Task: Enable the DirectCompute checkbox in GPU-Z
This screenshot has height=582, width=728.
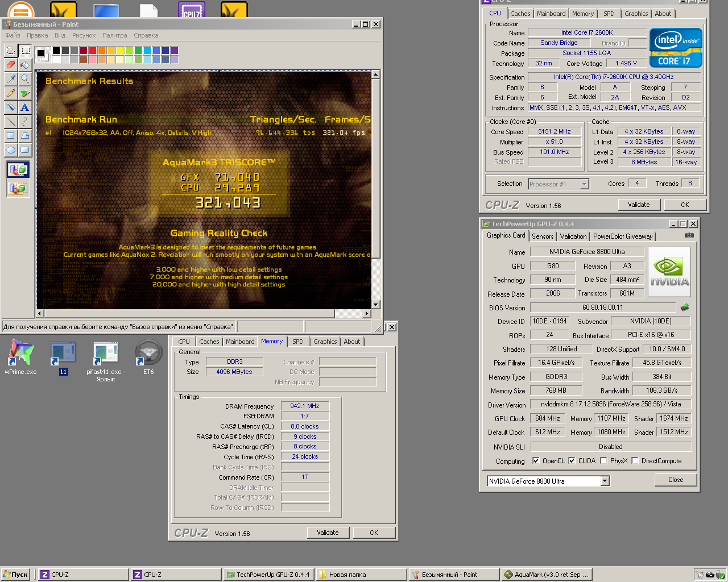Action: (x=635, y=461)
